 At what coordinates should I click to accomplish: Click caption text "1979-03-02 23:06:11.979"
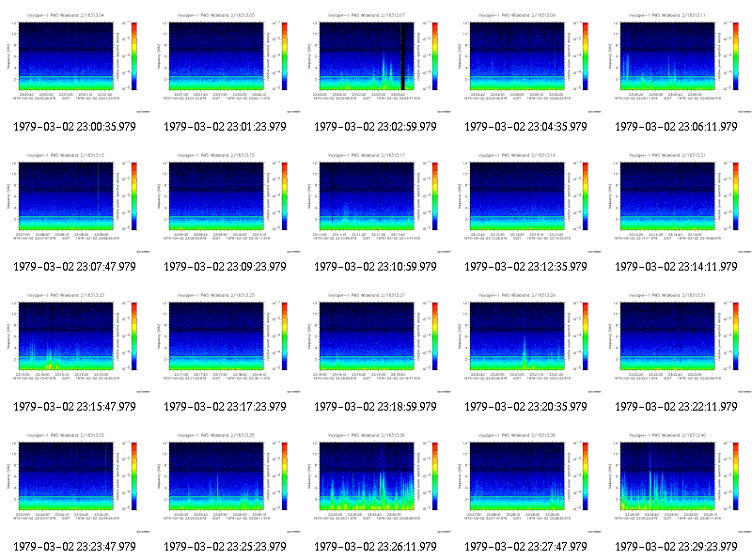pyautogui.click(x=676, y=127)
